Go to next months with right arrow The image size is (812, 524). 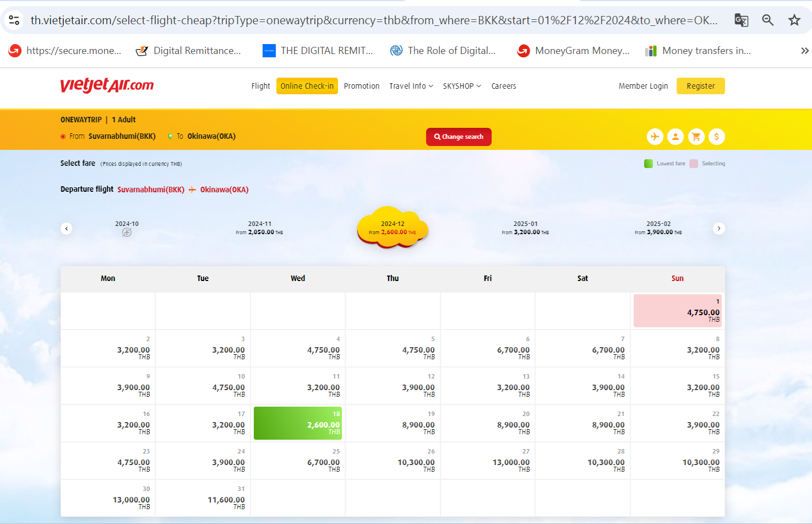719,228
